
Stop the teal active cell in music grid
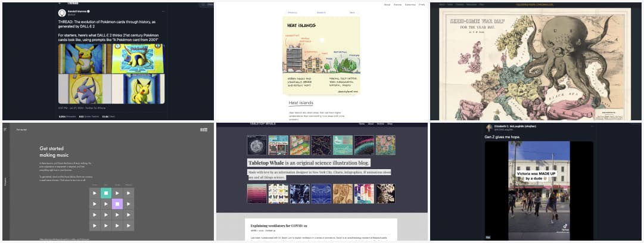[105, 193]
